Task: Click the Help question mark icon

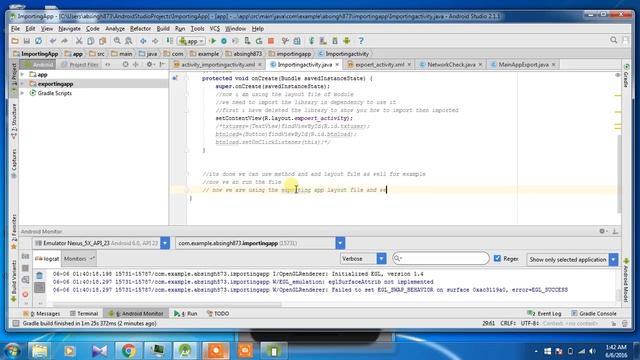Action: [x=361, y=41]
